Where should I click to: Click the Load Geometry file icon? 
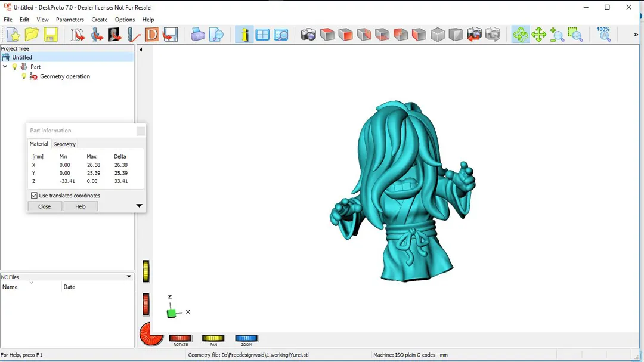tap(77, 35)
